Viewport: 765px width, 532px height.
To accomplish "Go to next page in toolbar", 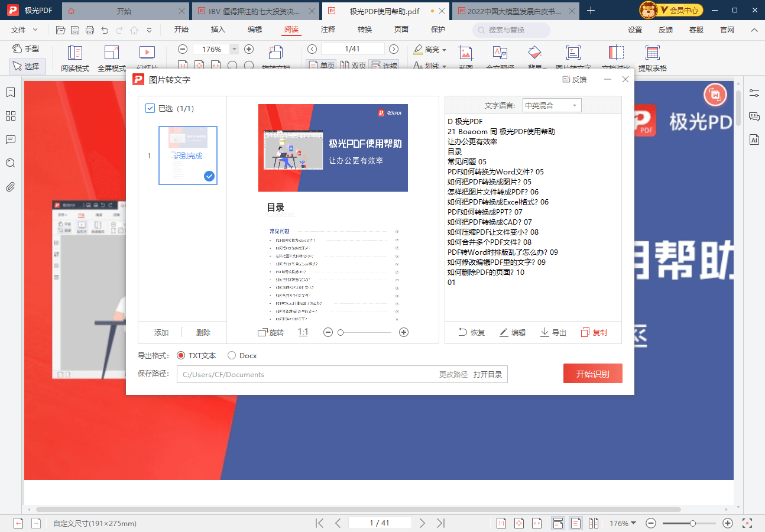I will [394, 49].
